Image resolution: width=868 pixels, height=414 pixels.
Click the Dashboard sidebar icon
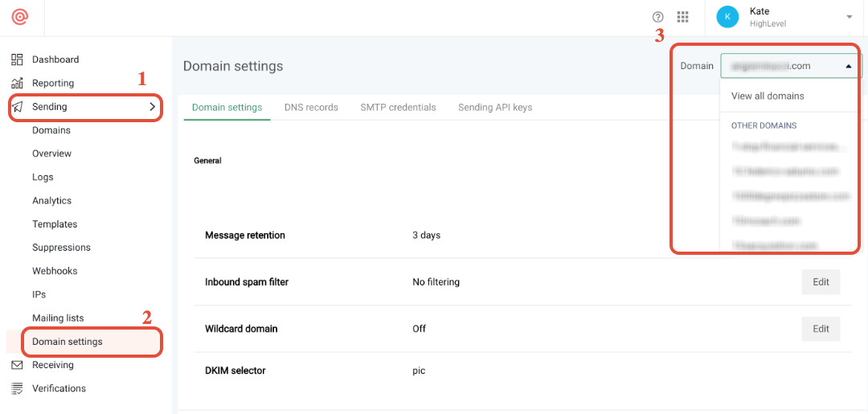(17, 59)
